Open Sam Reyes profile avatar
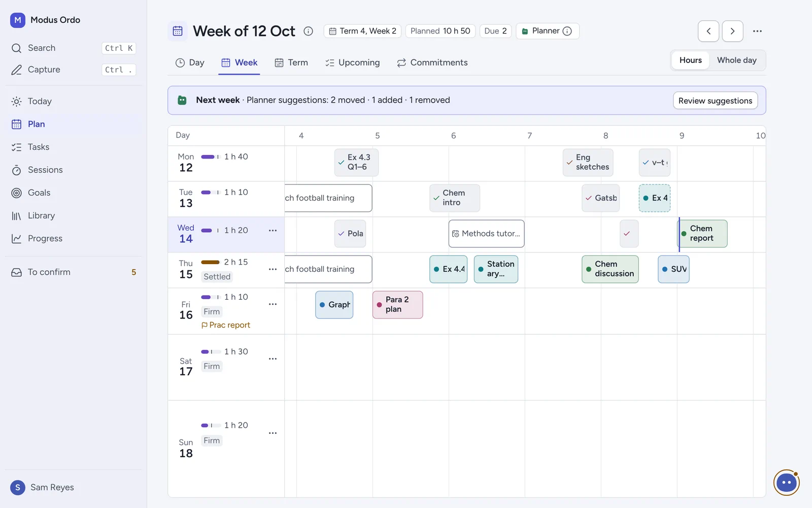Image resolution: width=812 pixels, height=508 pixels. (x=18, y=488)
